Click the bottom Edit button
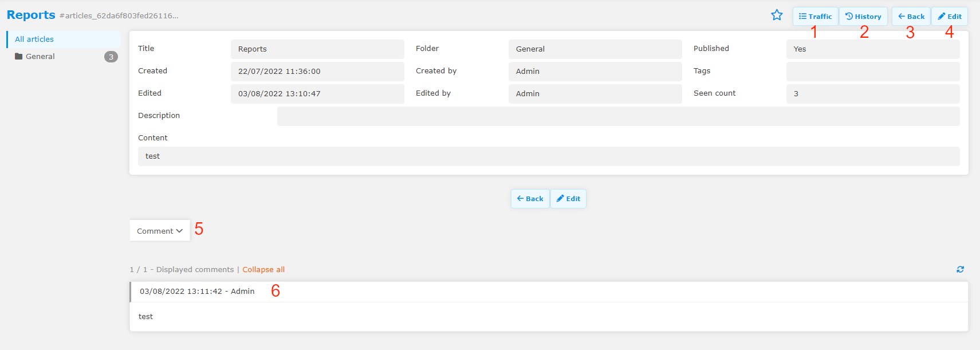The width and height of the screenshot is (980, 350). tap(568, 199)
